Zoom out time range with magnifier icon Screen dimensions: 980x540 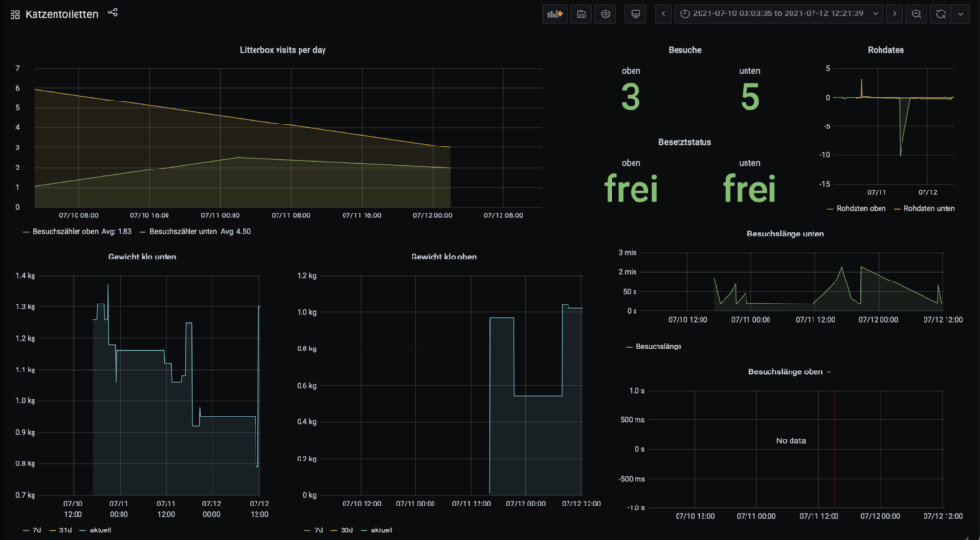[916, 13]
